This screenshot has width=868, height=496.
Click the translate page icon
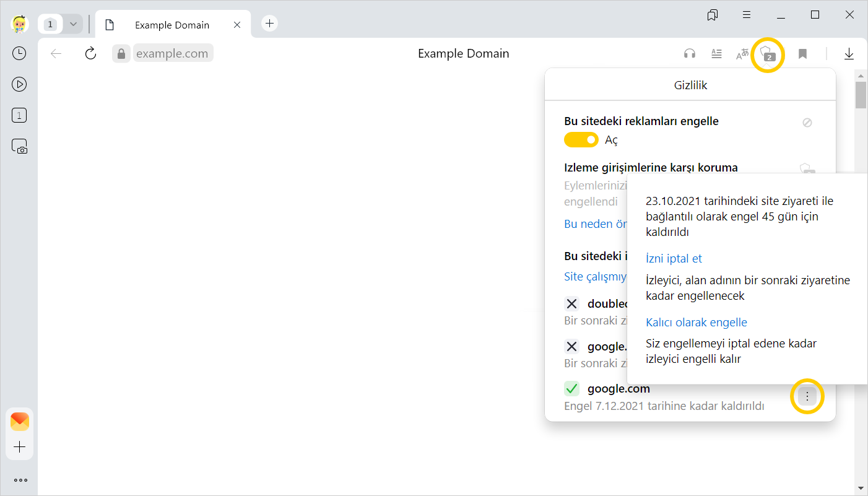click(742, 54)
